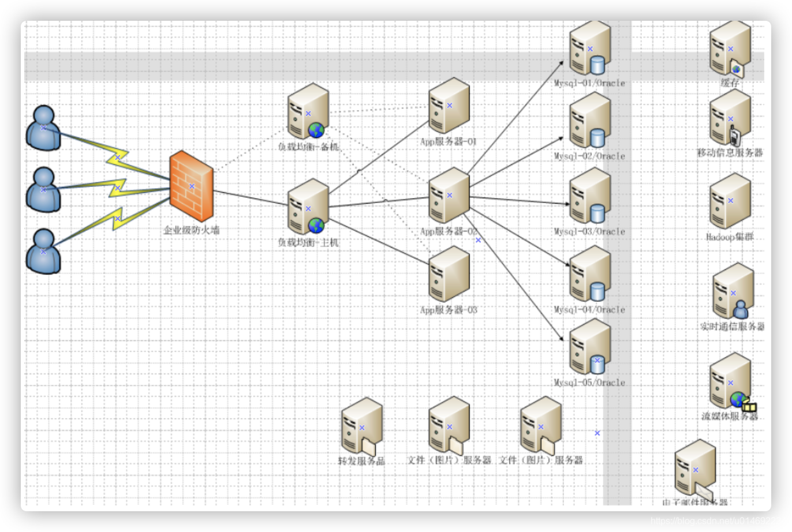
Task: Select the topmost blue user figure
Action: click(43, 128)
